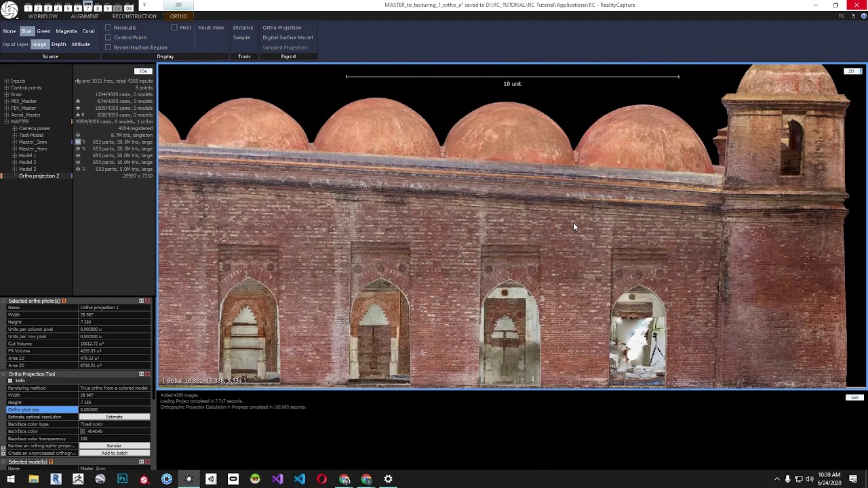The width and height of the screenshot is (868, 488).
Task: Toggle visibility eye for Test-Model
Action: coord(77,135)
